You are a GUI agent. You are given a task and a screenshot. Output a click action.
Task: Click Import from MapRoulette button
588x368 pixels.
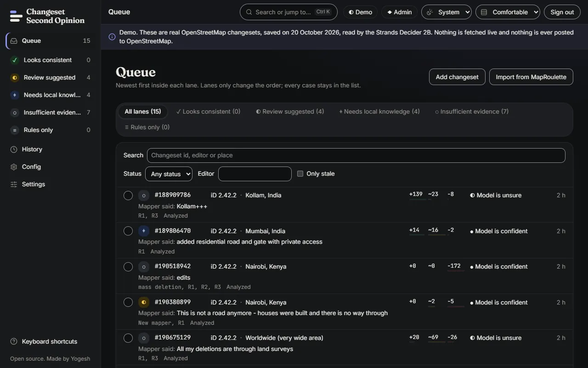pos(531,77)
